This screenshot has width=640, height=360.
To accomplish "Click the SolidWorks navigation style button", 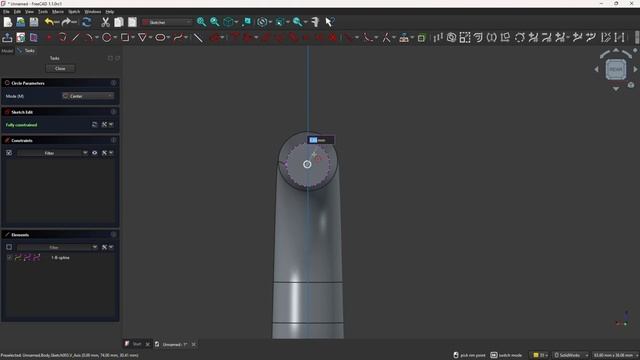I will click(x=569, y=356).
